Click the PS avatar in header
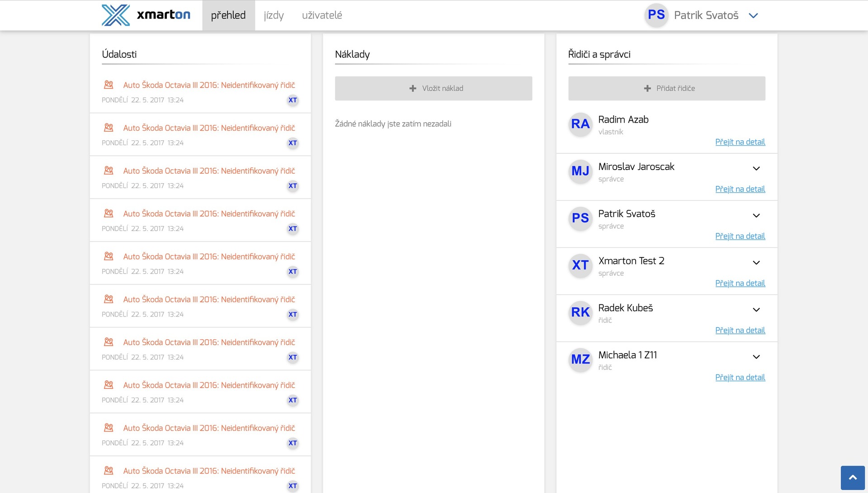Screen dimensions: 868x493 click(656, 15)
